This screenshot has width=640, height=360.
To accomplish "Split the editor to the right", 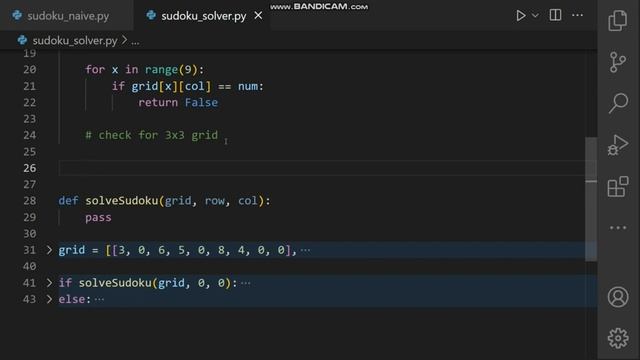I will pos(555,15).
